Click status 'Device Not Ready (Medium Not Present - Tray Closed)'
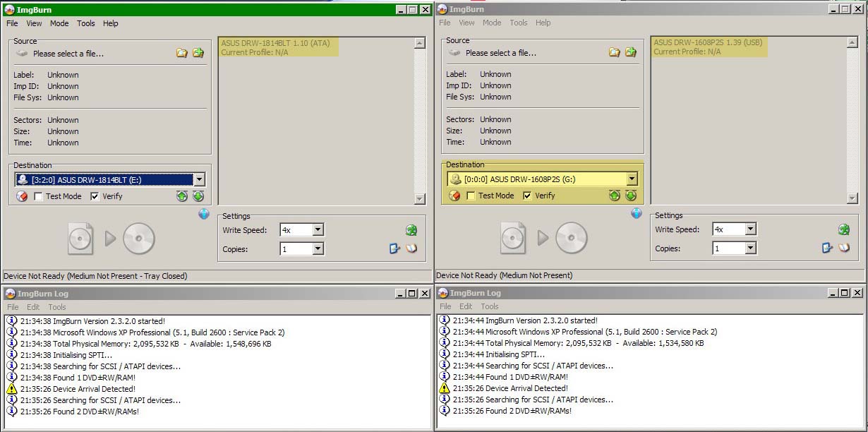This screenshot has height=432, width=868. (95, 276)
